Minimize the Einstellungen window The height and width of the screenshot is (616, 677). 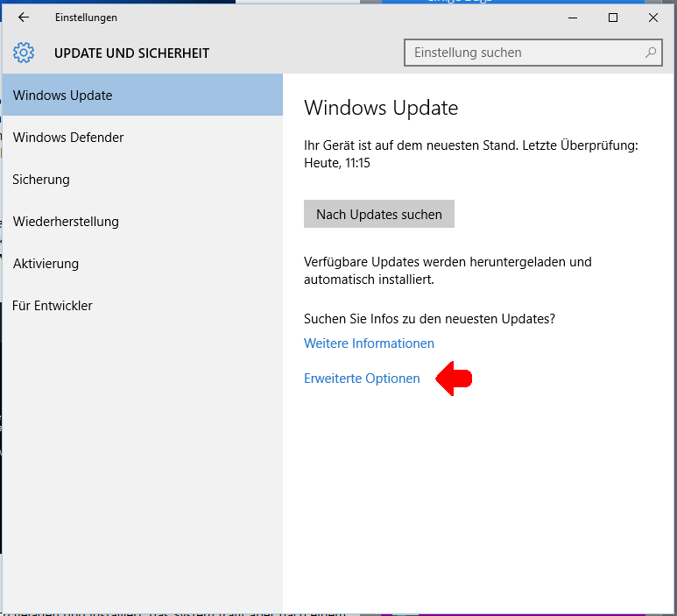[x=573, y=18]
